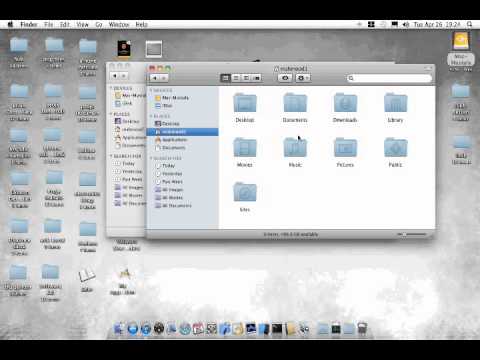Toggle toolbar with the pill button at title bar right
Screen dimensions: 480x360
[428, 68]
